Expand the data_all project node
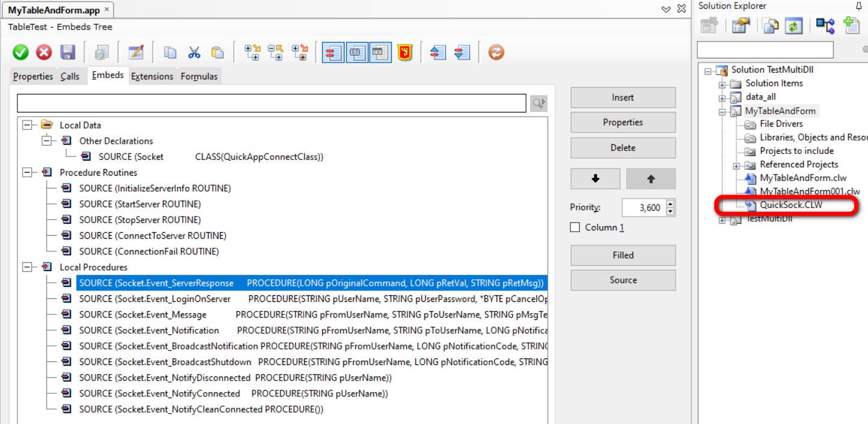The height and width of the screenshot is (424, 868). 722,97
